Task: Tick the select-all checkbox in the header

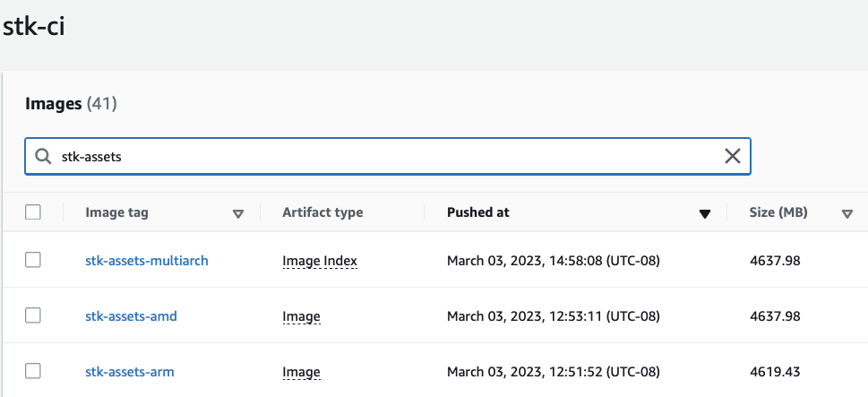Action: click(x=33, y=212)
